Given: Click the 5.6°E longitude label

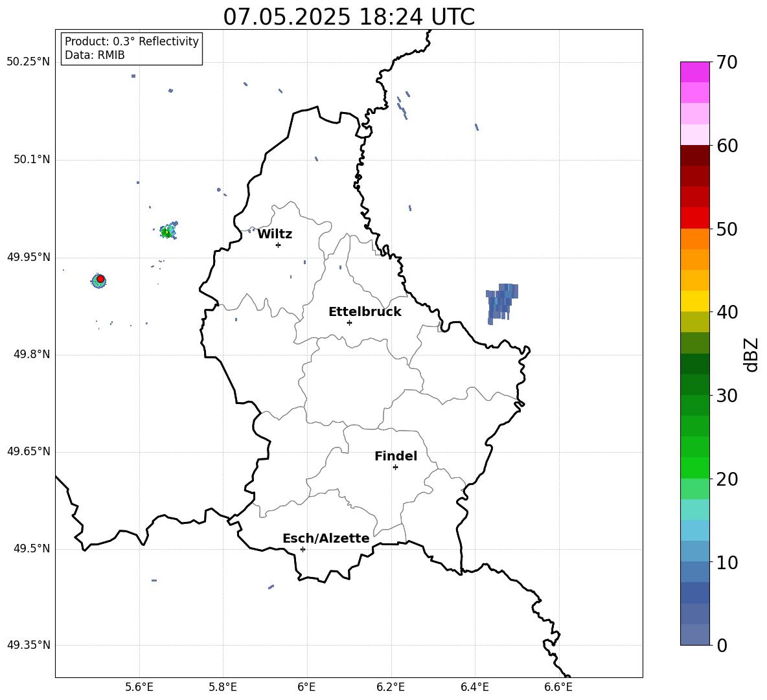Looking at the screenshot, I should coord(139,687).
